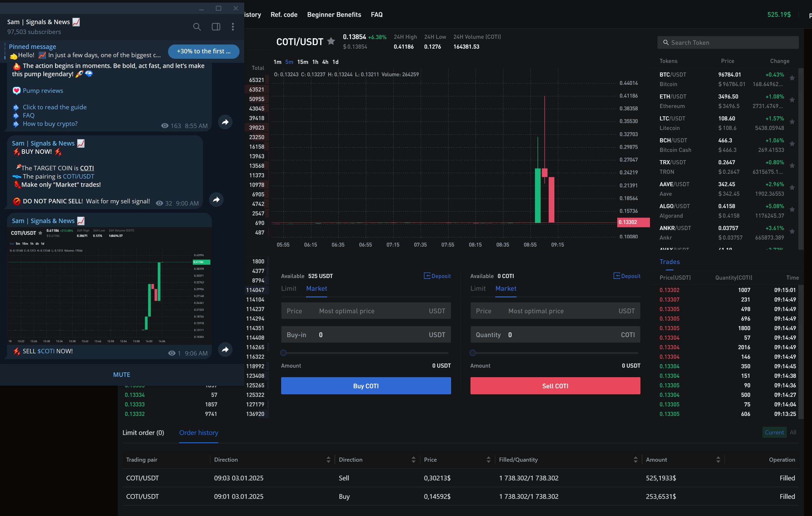
Task: Open search in the Telegram channel
Action: click(197, 27)
